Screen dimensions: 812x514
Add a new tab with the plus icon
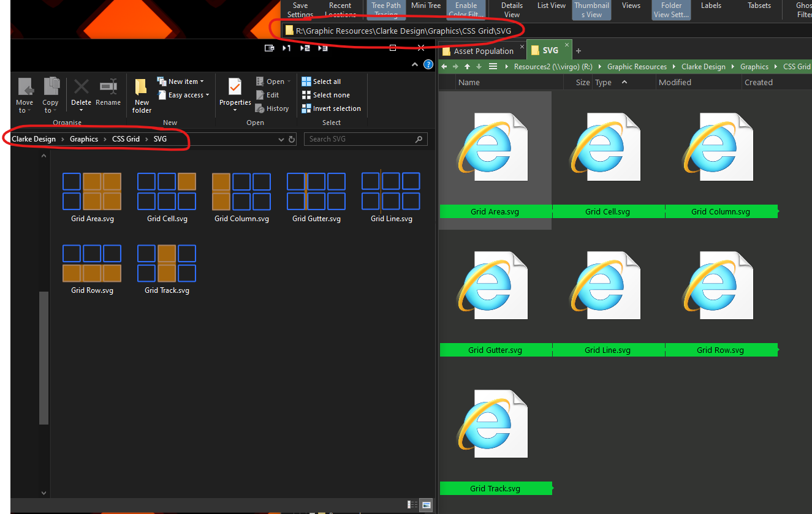(579, 51)
